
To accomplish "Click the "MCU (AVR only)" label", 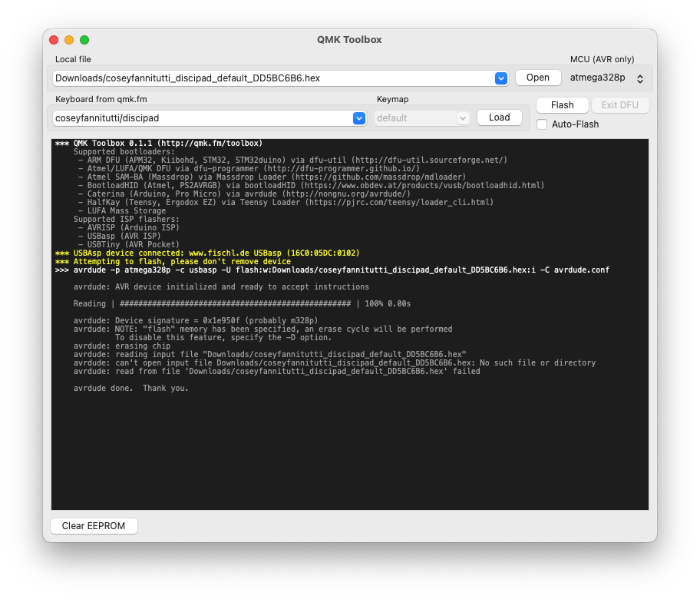I will pyautogui.click(x=602, y=59).
